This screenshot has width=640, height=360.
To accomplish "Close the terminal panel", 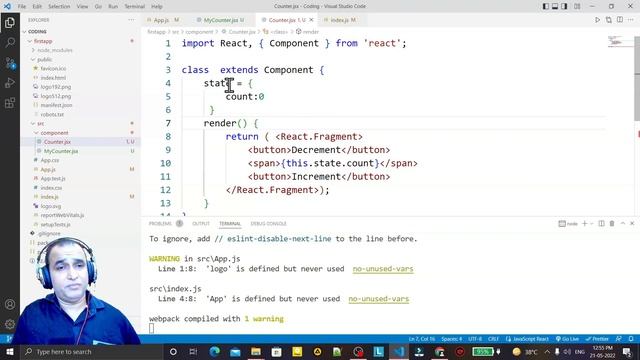I will click(632, 223).
